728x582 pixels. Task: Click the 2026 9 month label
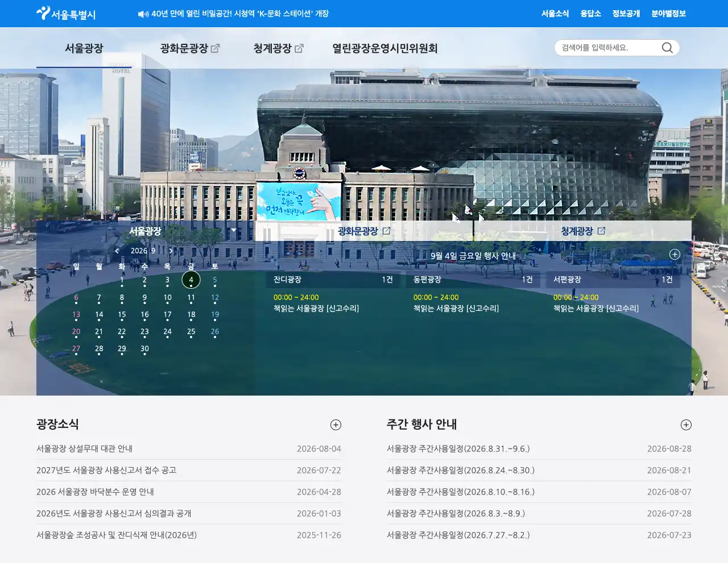coord(143,251)
